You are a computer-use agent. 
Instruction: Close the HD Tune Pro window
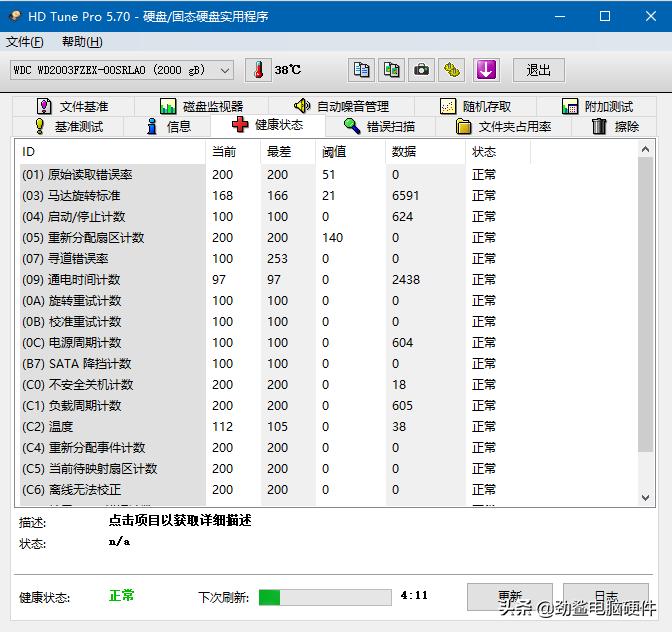point(651,16)
